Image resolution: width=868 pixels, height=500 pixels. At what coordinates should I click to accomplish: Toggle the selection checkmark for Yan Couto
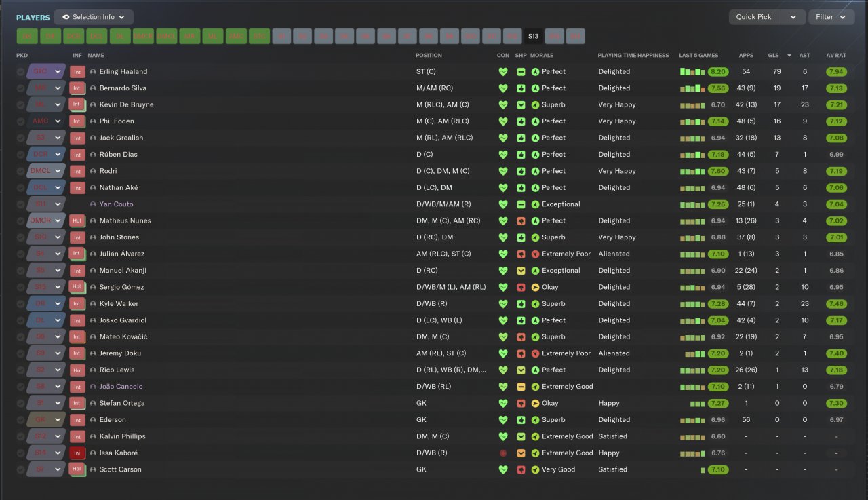(21, 204)
